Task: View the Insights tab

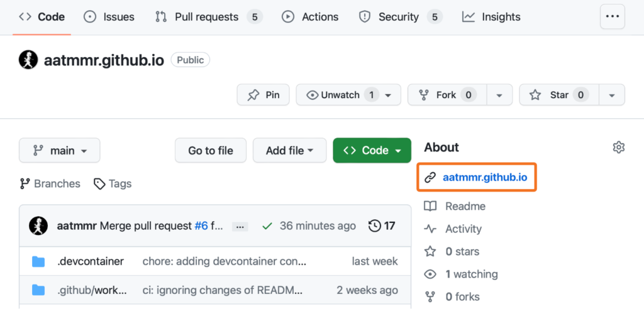Action: tap(491, 17)
